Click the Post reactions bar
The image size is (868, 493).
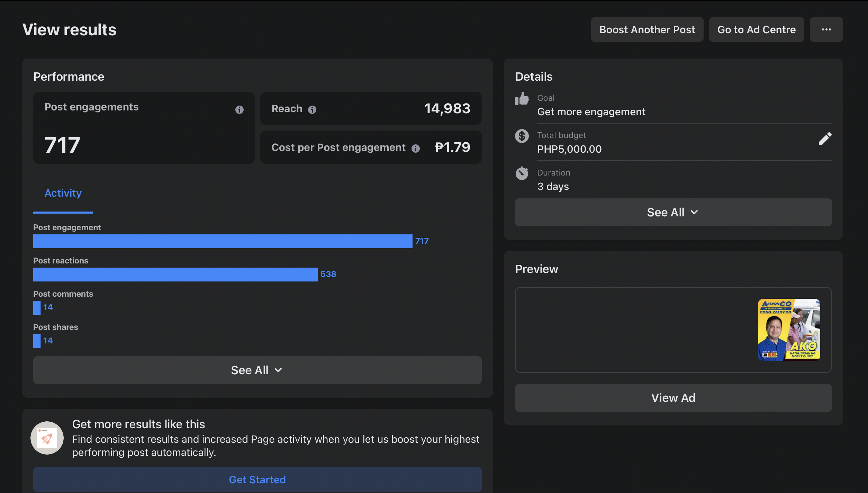[175, 275]
